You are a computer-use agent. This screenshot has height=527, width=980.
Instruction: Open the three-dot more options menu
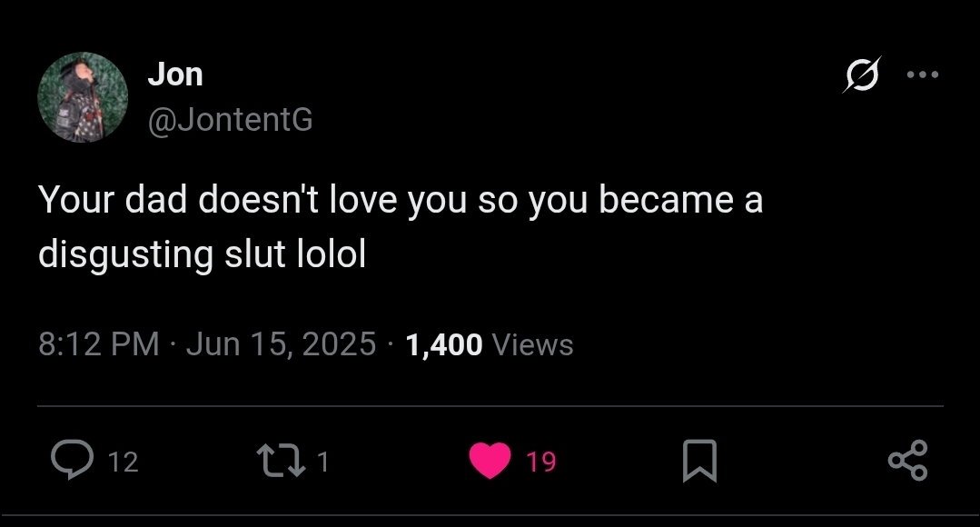point(923,75)
